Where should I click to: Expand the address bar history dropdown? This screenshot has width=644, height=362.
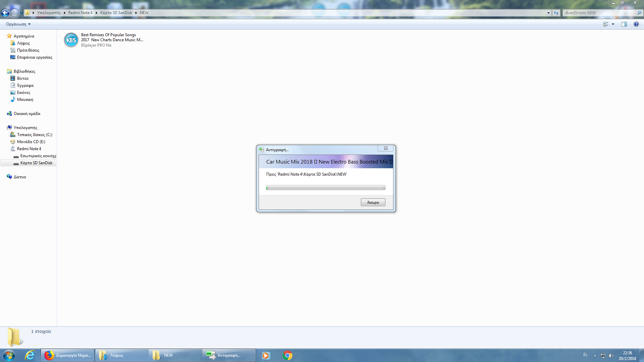548,13
